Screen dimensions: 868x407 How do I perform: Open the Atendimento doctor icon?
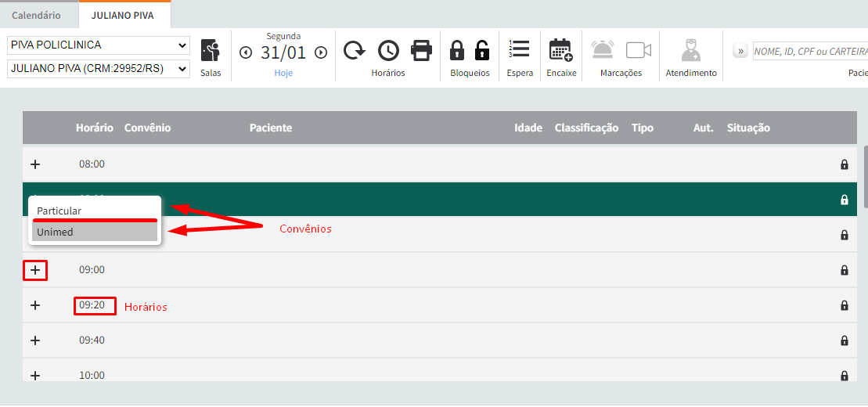tap(690, 51)
